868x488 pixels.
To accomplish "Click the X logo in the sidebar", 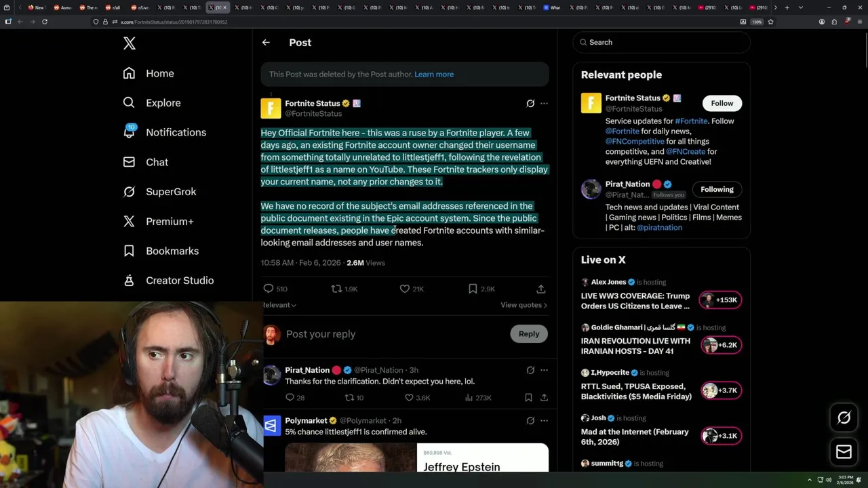I will 130,43.
